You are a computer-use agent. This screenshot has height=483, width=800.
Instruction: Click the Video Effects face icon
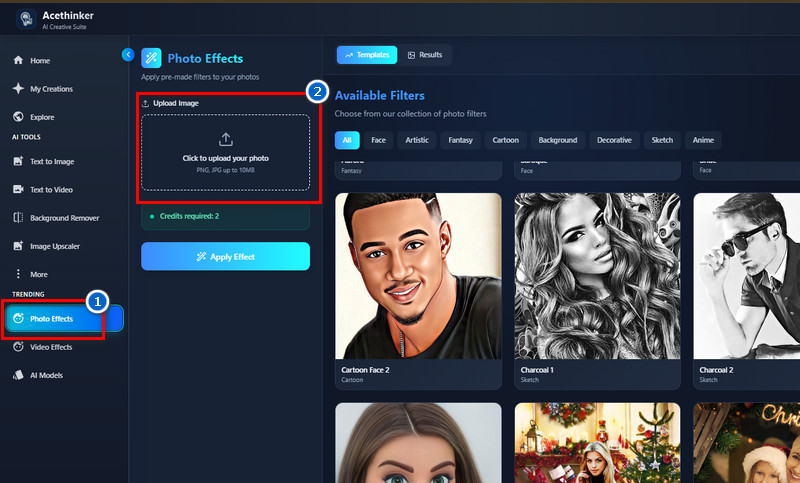(x=18, y=347)
